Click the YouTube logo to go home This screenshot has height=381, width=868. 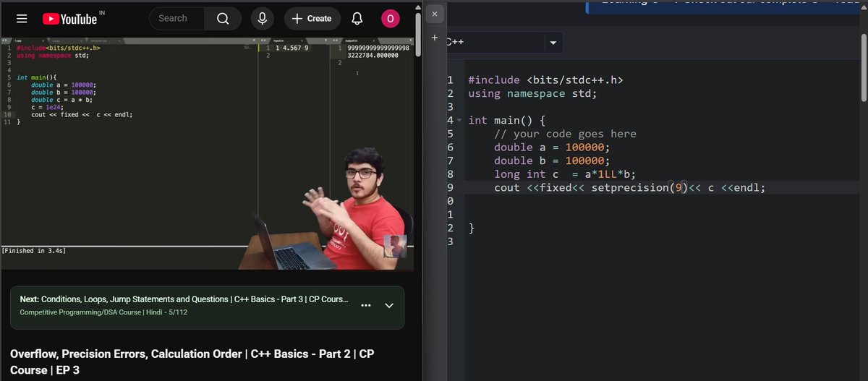[x=69, y=19]
